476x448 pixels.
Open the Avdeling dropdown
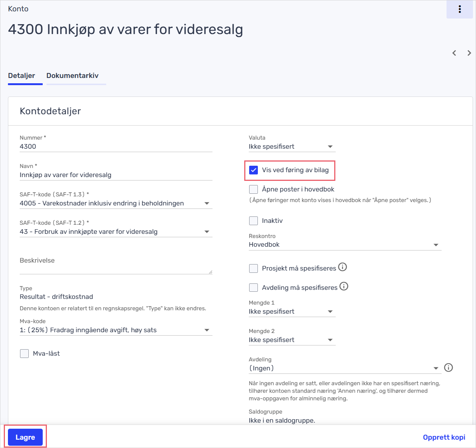click(345, 369)
